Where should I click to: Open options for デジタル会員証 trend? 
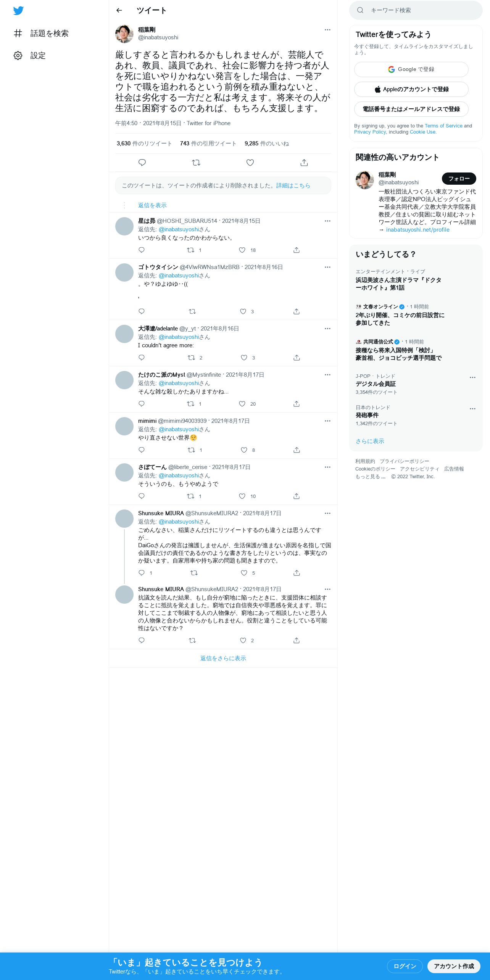click(472, 377)
